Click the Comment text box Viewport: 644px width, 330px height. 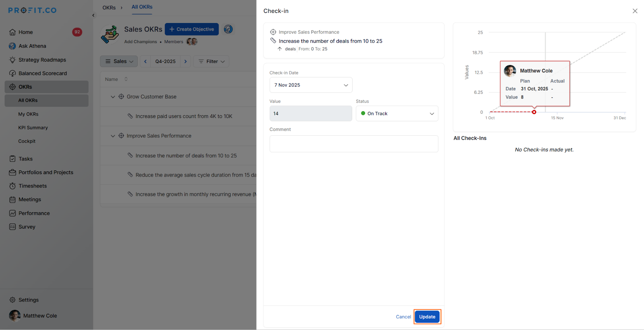pyautogui.click(x=354, y=144)
